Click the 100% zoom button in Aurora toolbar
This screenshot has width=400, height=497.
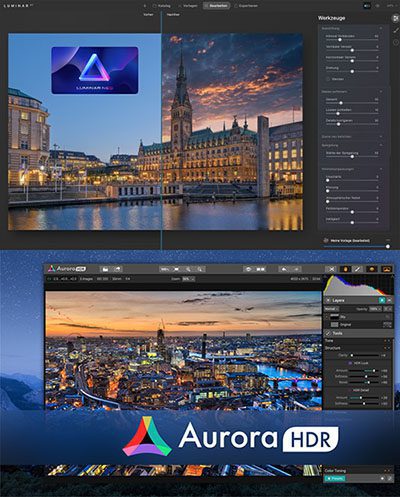(165, 269)
